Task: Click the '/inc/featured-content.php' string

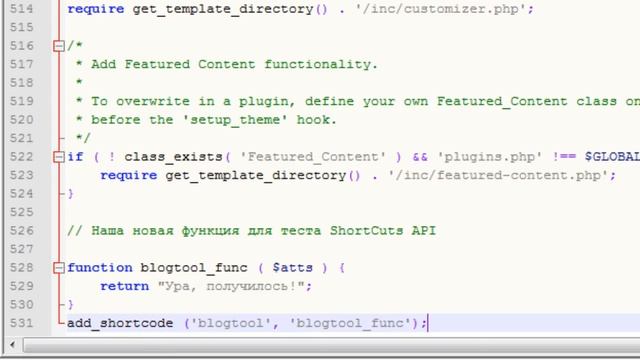Action: pyautogui.click(x=498, y=176)
